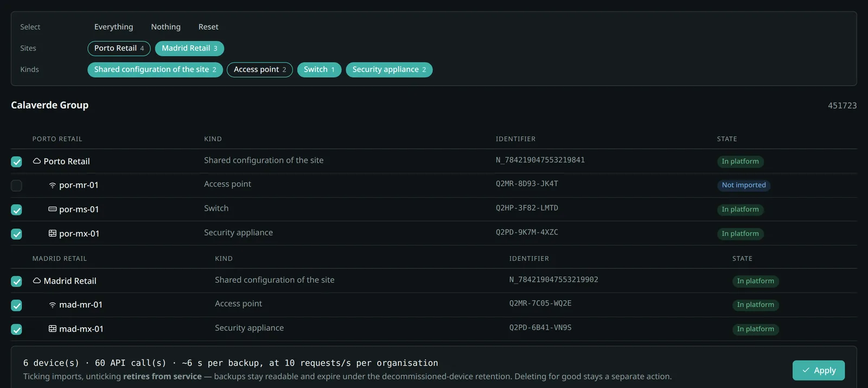Click In platform badge on the Madrid Retail row
This screenshot has height=388, width=868.
point(755,281)
